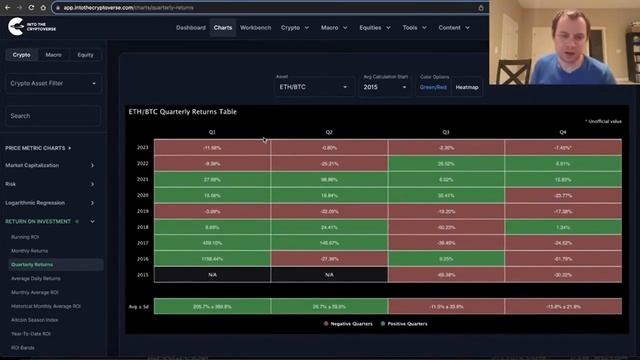Click the 2019 Q2 return cell

click(329, 211)
